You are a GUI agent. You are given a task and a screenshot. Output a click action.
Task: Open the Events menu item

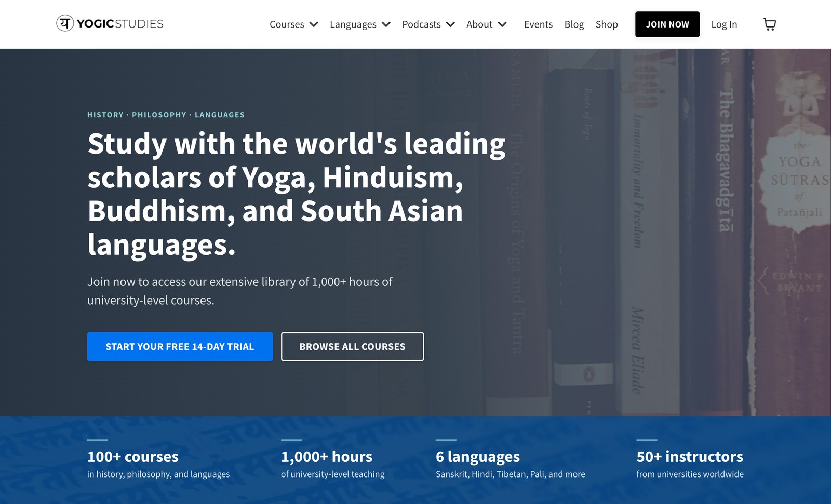pyautogui.click(x=538, y=24)
